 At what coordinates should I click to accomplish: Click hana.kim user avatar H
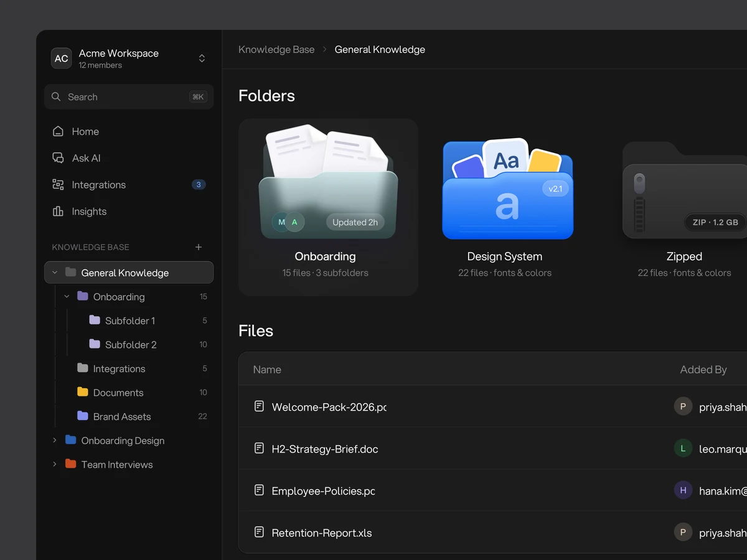pos(683,490)
